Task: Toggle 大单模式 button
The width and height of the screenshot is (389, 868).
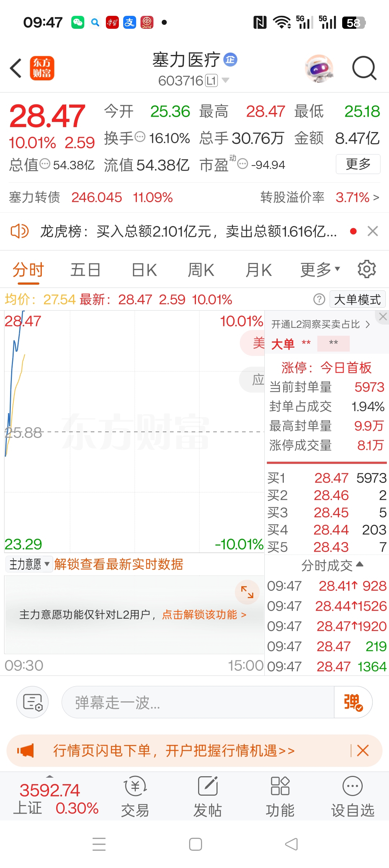Action: [x=357, y=299]
